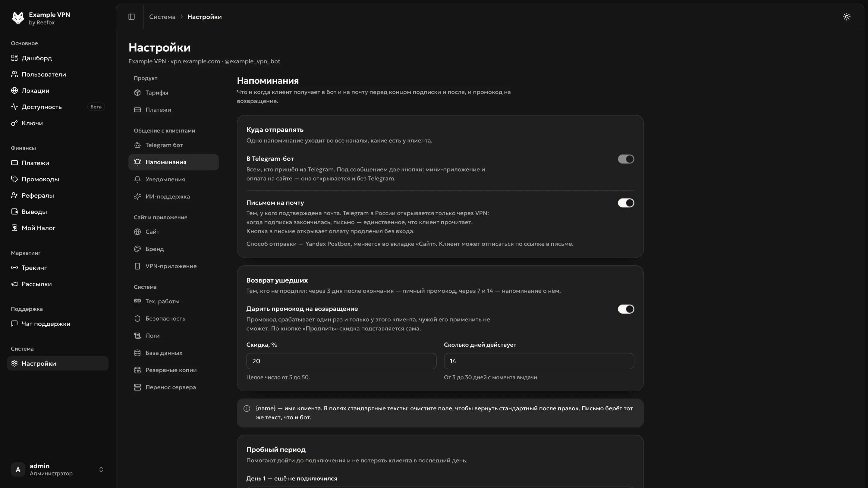The height and width of the screenshot is (488, 868).
Task: Select the Напоминания settings section
Action: pyautogui.click(x=174, y=162)
